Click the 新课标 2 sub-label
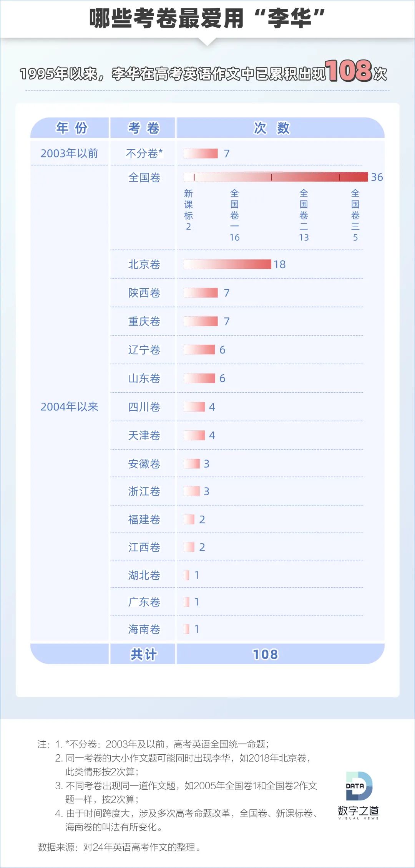Screen dimensions: 415x868 pos(188,210)
